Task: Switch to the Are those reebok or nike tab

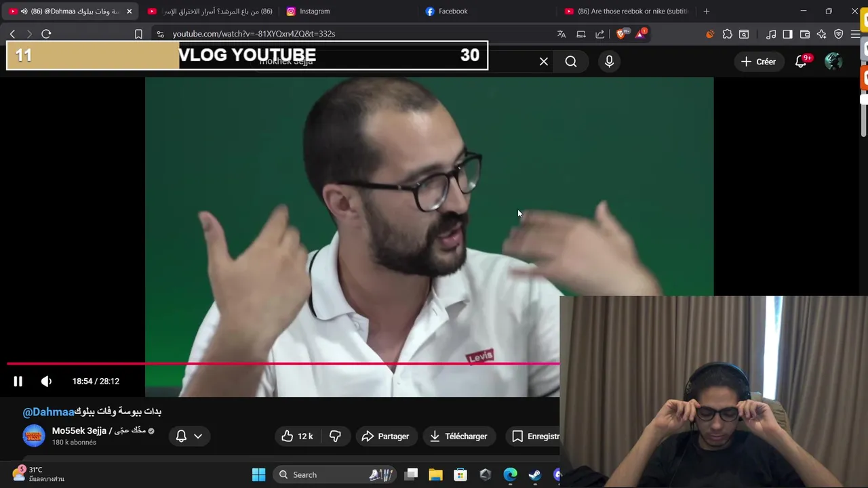Action: point(625,12)
